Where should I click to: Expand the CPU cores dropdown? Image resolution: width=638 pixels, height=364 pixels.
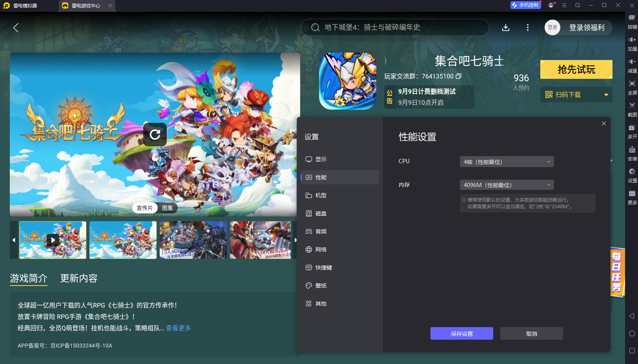(x=507, y=162)
